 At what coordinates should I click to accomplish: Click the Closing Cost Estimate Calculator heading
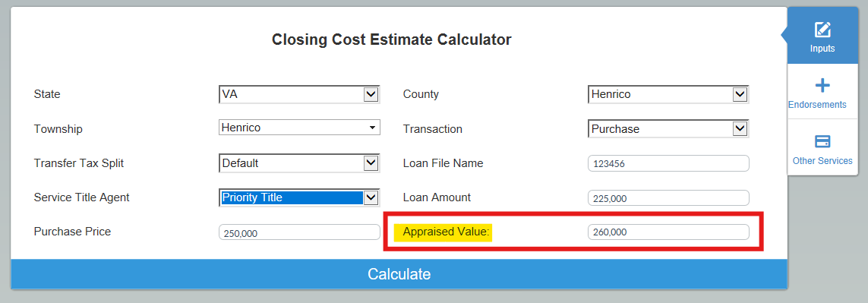click(392, 40)
